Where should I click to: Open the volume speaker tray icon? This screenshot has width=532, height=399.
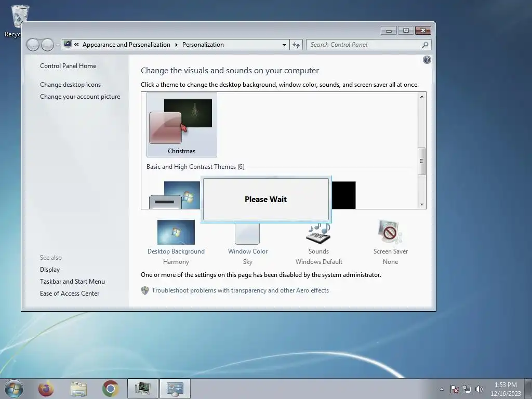479,389
